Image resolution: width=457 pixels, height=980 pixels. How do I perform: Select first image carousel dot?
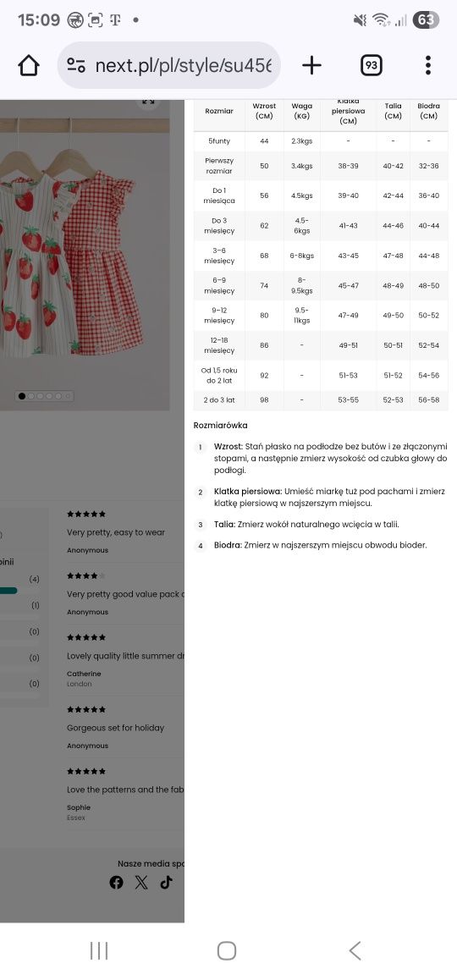point(22,395)
